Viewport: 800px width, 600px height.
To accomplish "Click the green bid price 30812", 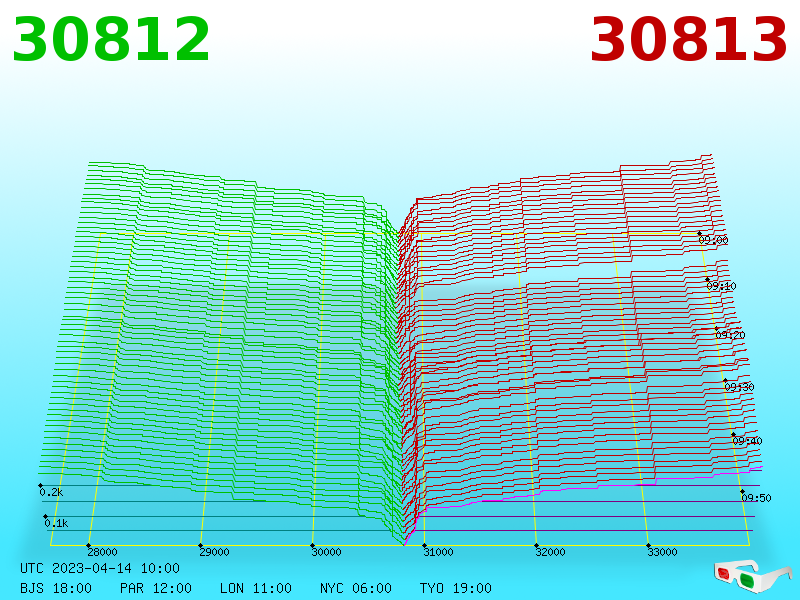I will coord(111,40).
